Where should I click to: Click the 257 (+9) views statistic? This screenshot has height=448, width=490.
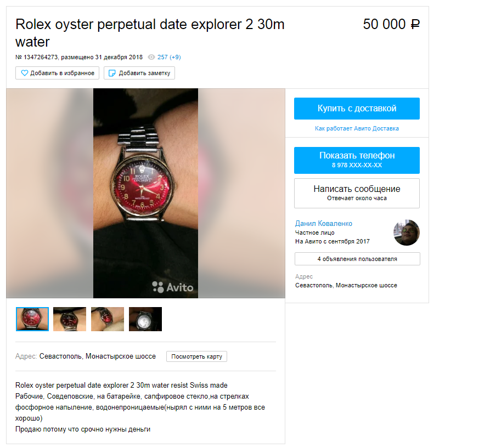point(169,57)
